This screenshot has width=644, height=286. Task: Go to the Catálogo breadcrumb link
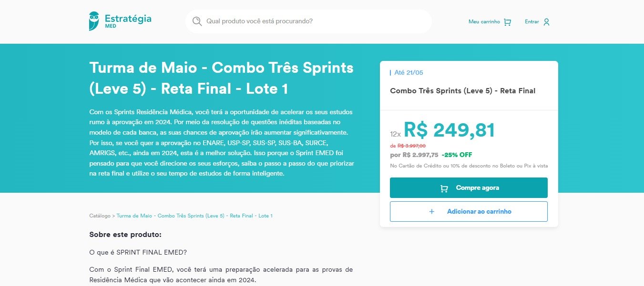tap(100, 216)
